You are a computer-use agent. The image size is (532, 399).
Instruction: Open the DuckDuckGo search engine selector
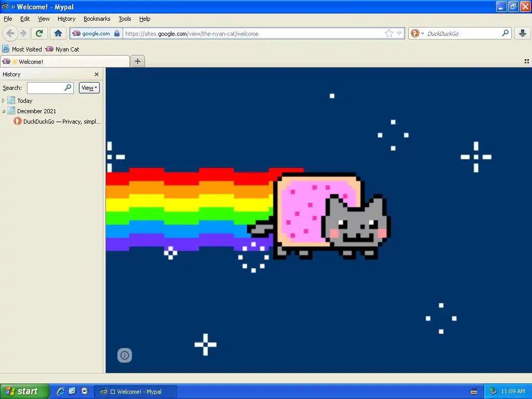(417, 33)
